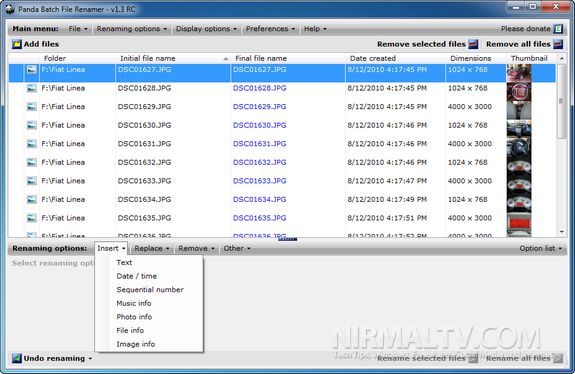Click image file icon for DSC01627.JPG row
The height and width of the screenshot is (374, 575).
coord(32,69)
